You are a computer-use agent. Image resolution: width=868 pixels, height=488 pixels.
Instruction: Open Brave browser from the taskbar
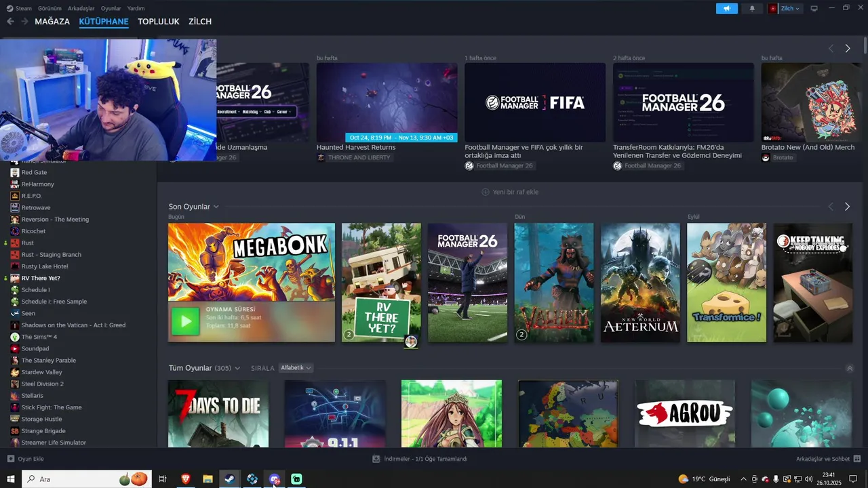click(186, 479)
